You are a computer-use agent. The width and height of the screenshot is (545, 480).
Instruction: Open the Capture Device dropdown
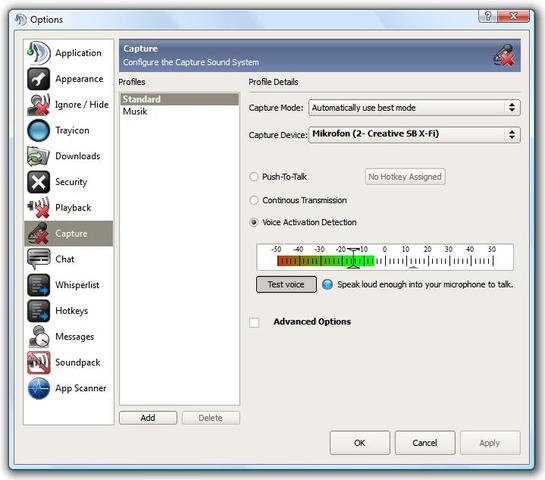pyautogui.click(x=414, y=135)
